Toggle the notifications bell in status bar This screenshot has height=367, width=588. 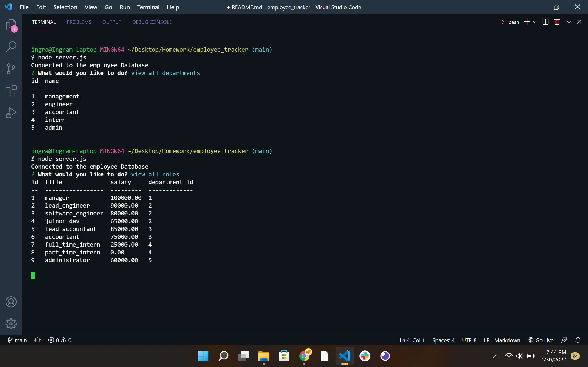578,340
